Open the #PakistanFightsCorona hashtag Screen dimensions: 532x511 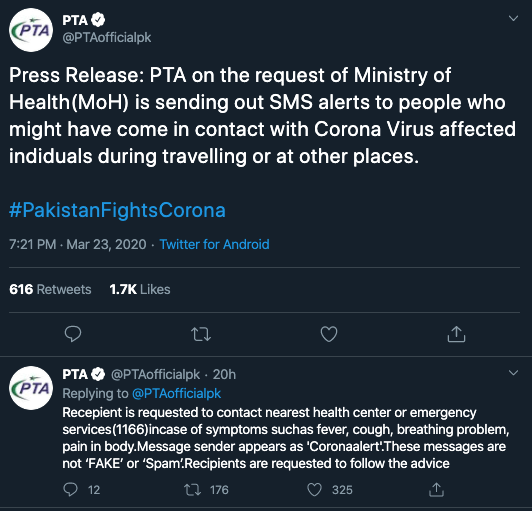[117, 210]
